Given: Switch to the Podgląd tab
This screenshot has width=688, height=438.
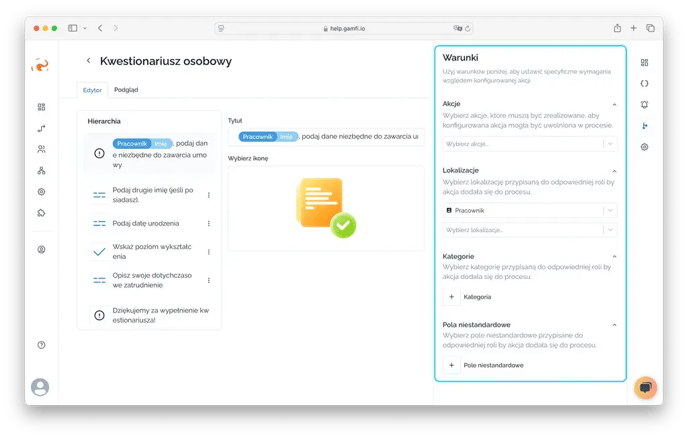Looking at the screenshot, I should [x=126, y=90].
